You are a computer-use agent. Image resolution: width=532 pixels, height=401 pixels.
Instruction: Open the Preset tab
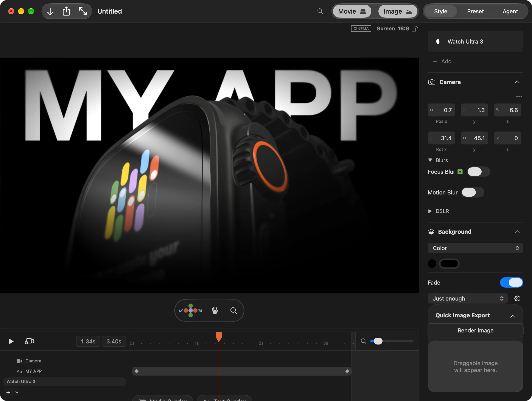[x=475, y=11]
